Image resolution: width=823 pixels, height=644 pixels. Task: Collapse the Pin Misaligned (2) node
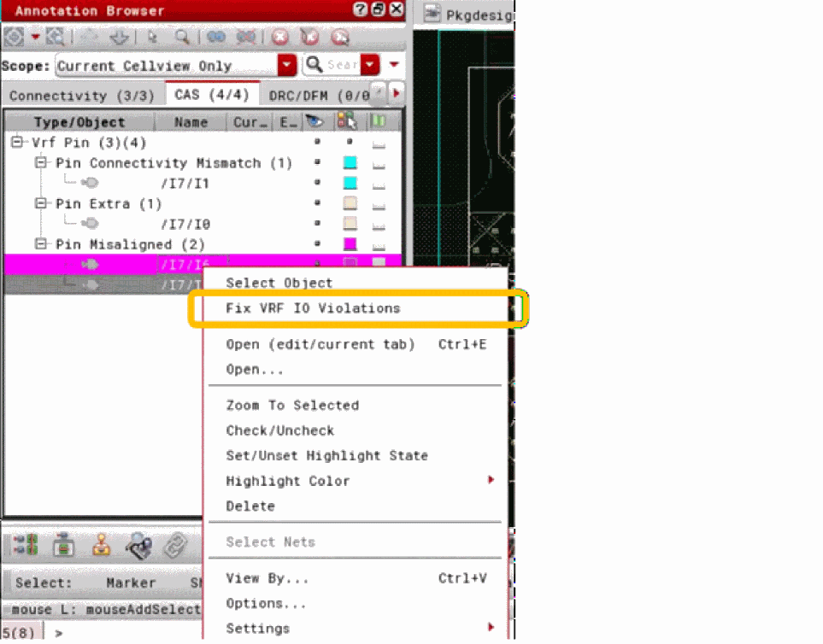(42, 244)
